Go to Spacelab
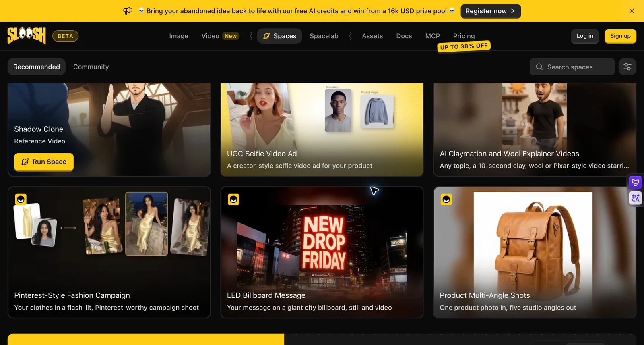 coord(324,36)
